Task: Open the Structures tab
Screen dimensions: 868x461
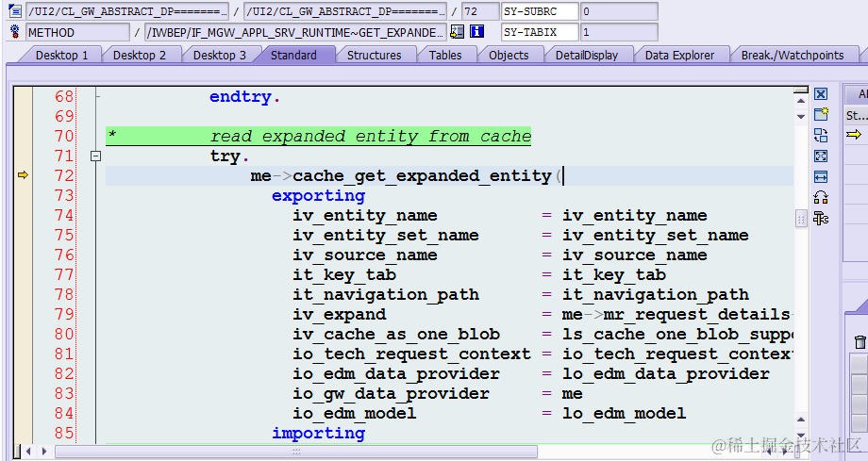Action: (x=374, y=55)
